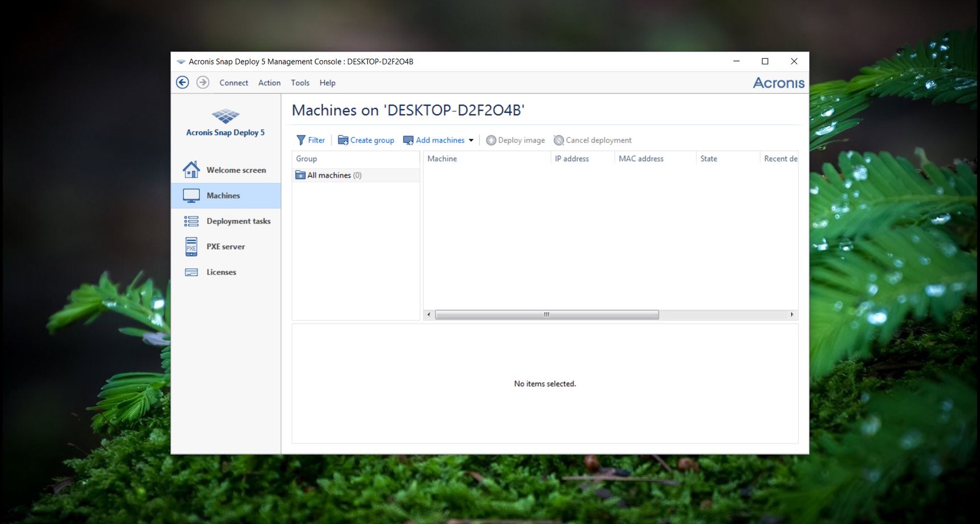Viewport: 980px width, 524px height.
Task: Minimize the Management Console window
Action: pos(737,62)
